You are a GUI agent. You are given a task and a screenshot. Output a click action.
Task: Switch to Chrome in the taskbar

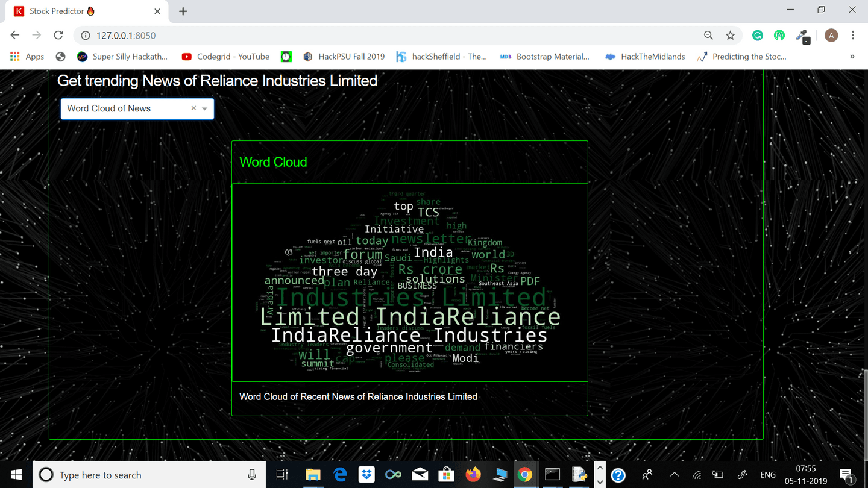526,475
